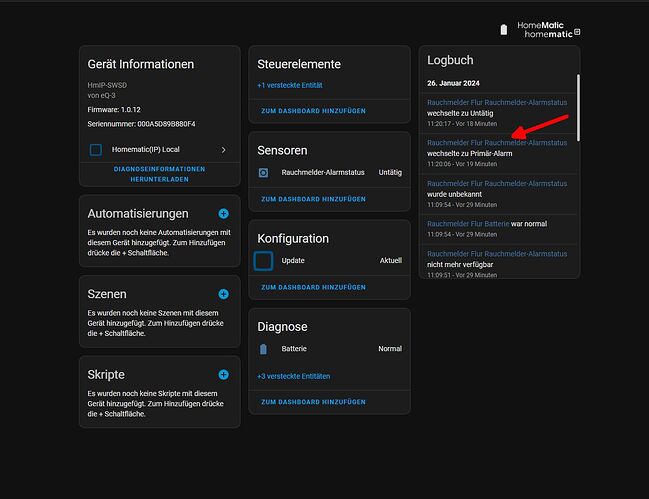Open Rauchmelder Flur Batterie log link
Screen dimensions: 649x499
pos(468,224)
